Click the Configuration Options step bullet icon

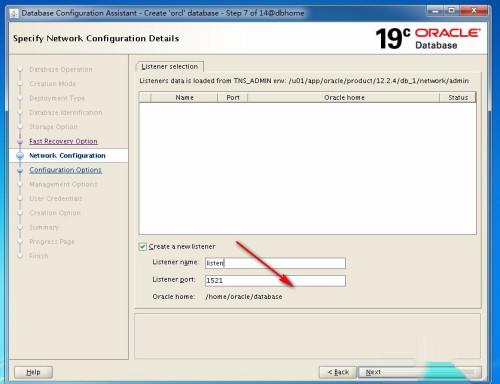coord(20,170)
